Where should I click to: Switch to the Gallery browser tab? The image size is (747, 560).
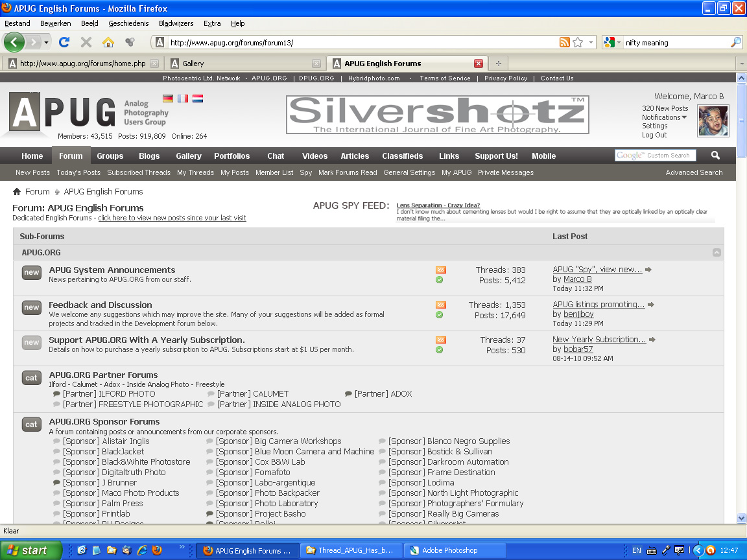point(245,64)
